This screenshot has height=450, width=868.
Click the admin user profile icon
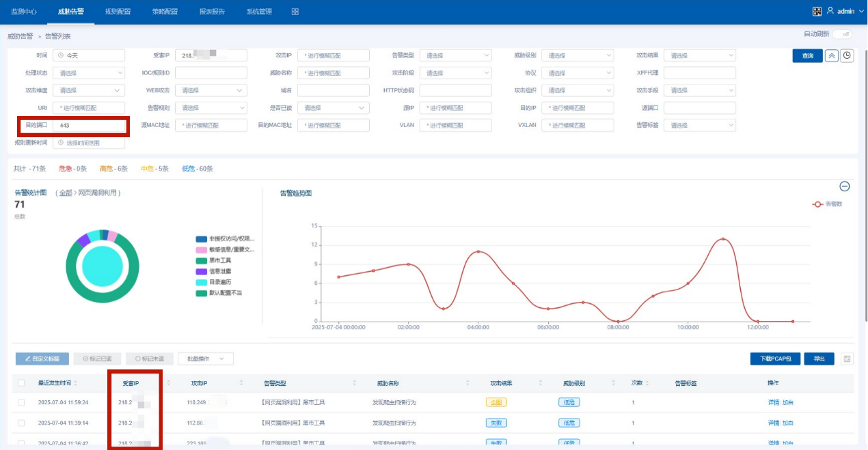(830, 11)
